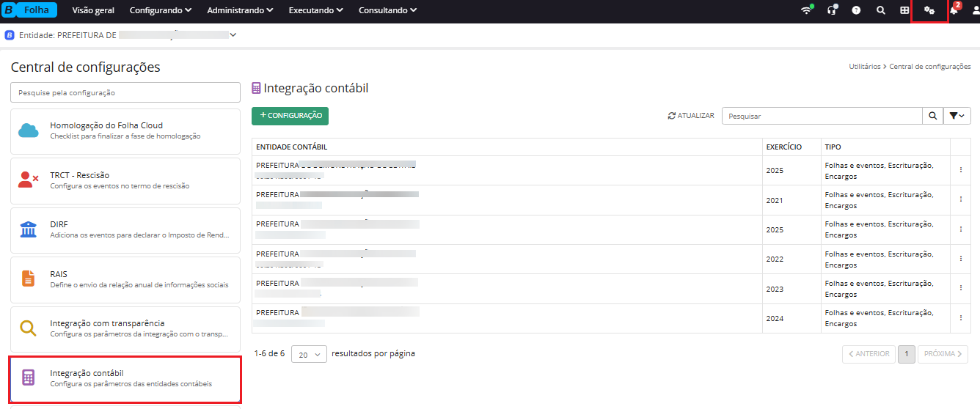This screenshot has height=409, width=980.
Task: Open the results per page dropdown
Action: click(309, 354)
